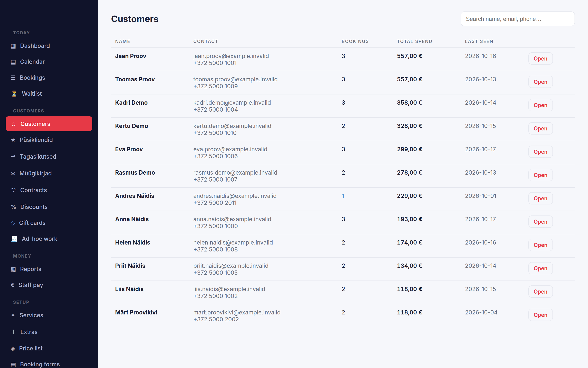The width and height of the screenshot is (588, 368).
Task: Click the Discounts percent icon
Action: click(13, 207)
